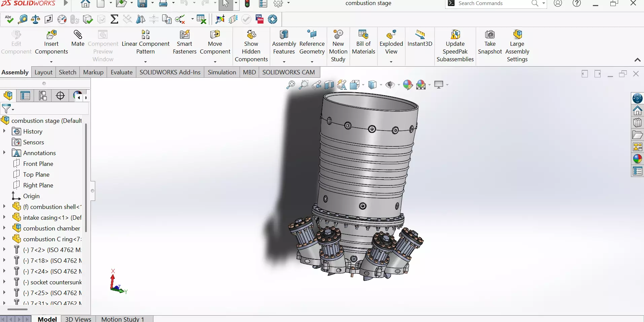Switch to Motion Study 1 tab
644x322 pixels.
[123, 319]
